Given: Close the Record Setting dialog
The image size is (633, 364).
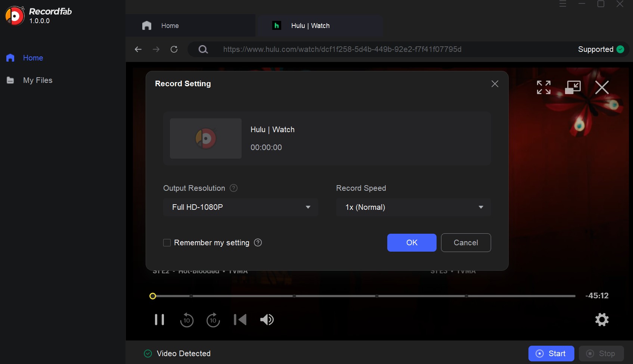Looking at the screenshot, I should [x=495, y=84].
